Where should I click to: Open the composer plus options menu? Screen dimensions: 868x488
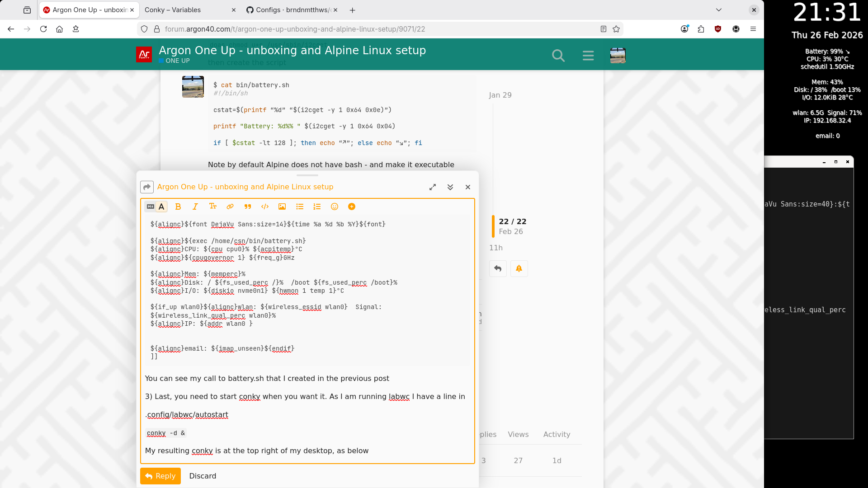352,206
